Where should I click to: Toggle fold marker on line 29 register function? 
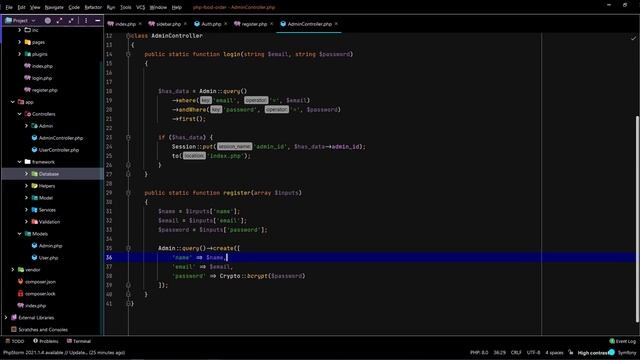128,193
